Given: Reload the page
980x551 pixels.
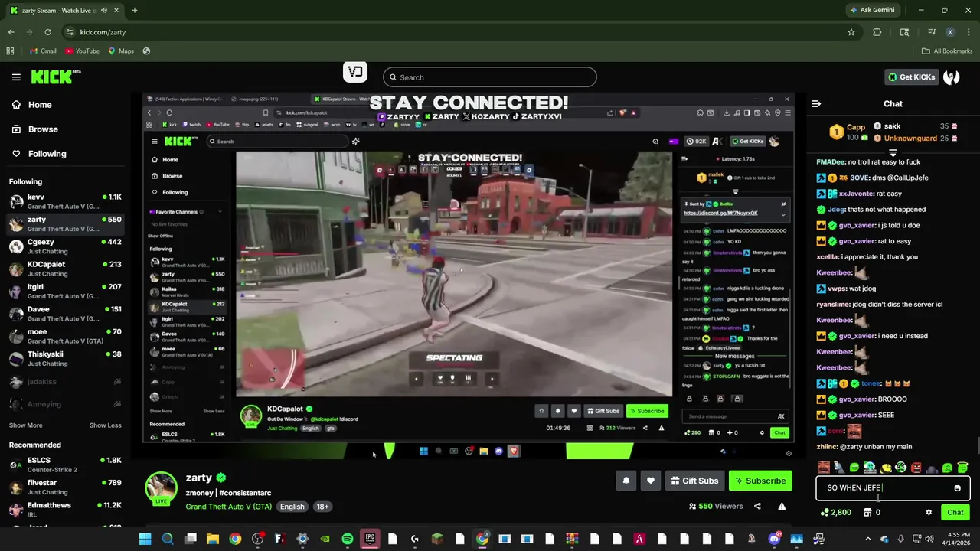Looking at the screenshot, I should (x=47, y=32).
